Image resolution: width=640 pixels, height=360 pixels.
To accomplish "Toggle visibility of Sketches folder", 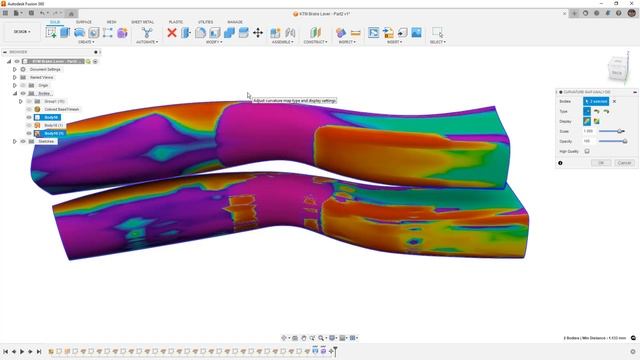I will (x=23, y=141).
